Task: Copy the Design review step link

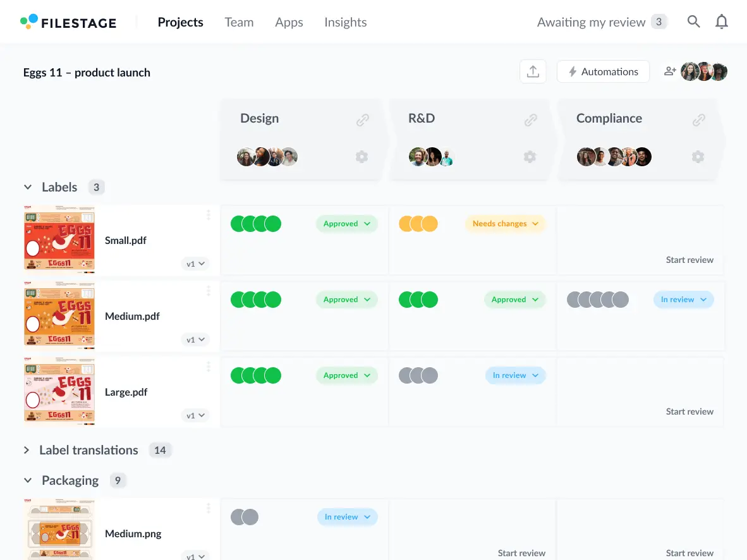Action: pyautogui.click(x=362, y=119)
